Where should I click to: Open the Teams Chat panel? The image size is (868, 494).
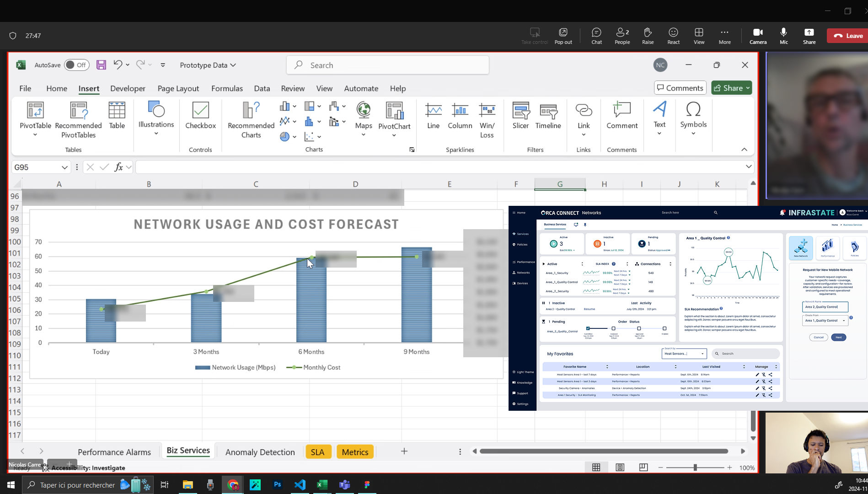[596, 36]
